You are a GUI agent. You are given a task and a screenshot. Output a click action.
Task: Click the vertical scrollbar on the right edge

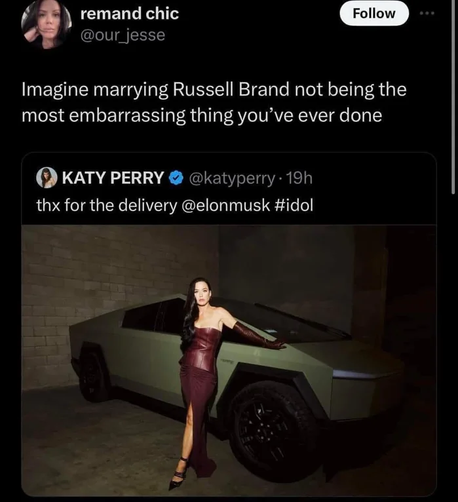tap(453, 97)
